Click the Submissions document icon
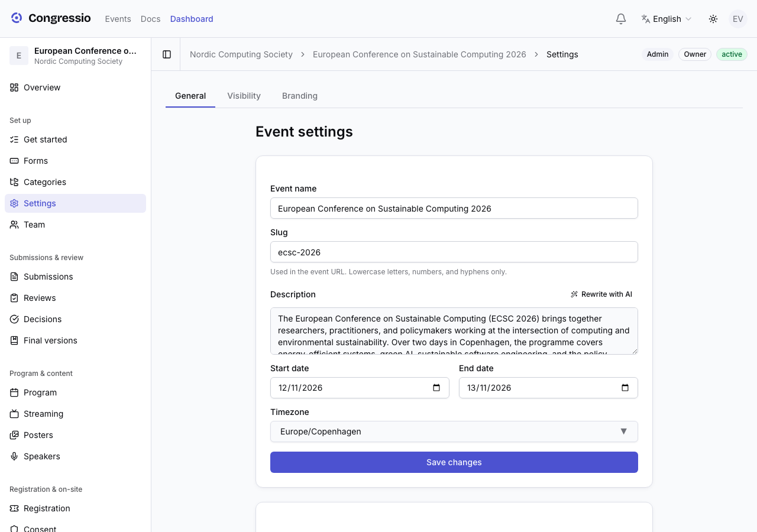This screenshot has width=757, height=532. pos(14,277)
